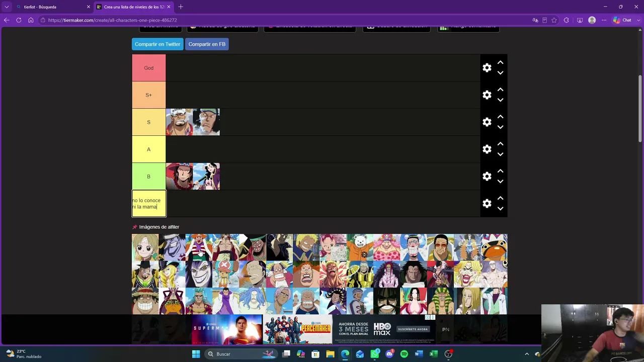Open Task View from the taskbar
Image resolution: width=644 pixels, height=362 pixels.
click(x=286, y=354)
